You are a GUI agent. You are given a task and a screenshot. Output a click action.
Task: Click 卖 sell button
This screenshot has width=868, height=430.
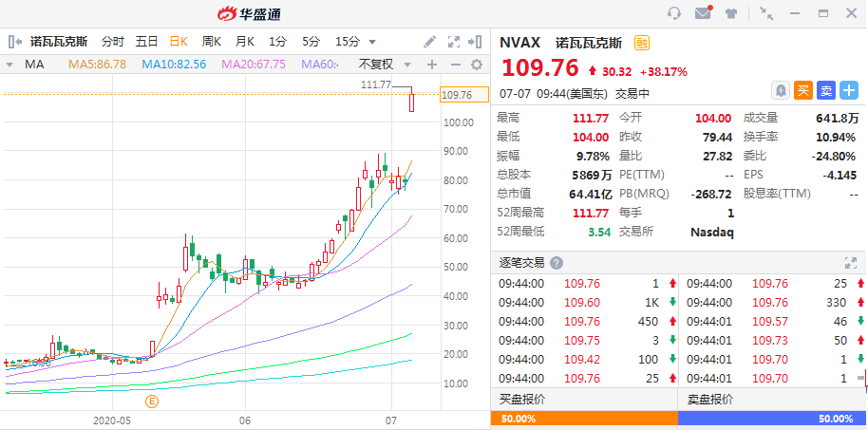[826, 91]
